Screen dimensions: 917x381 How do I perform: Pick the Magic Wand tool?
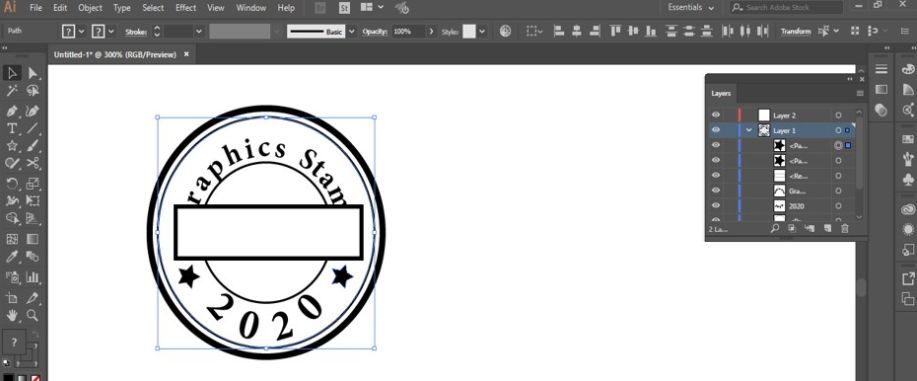(12, 91)
